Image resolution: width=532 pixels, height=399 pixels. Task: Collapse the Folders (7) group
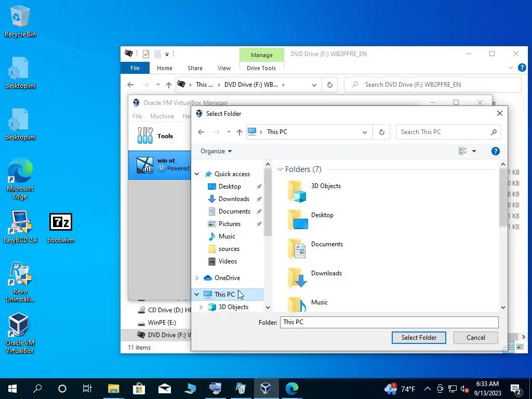[x=280, y=169]
